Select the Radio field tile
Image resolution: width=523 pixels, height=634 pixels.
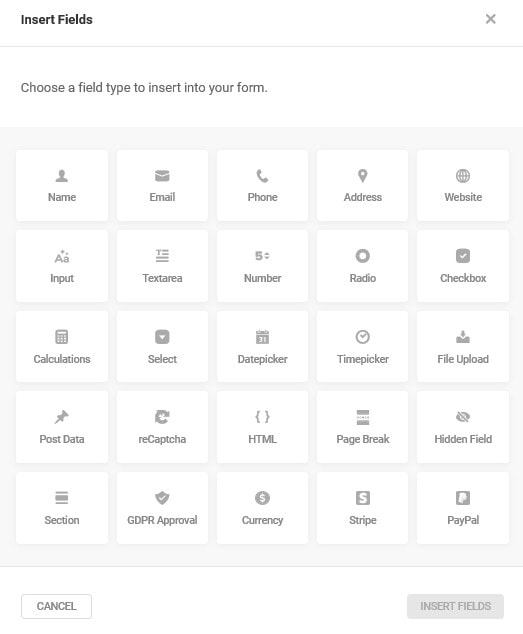coord(362,266)
